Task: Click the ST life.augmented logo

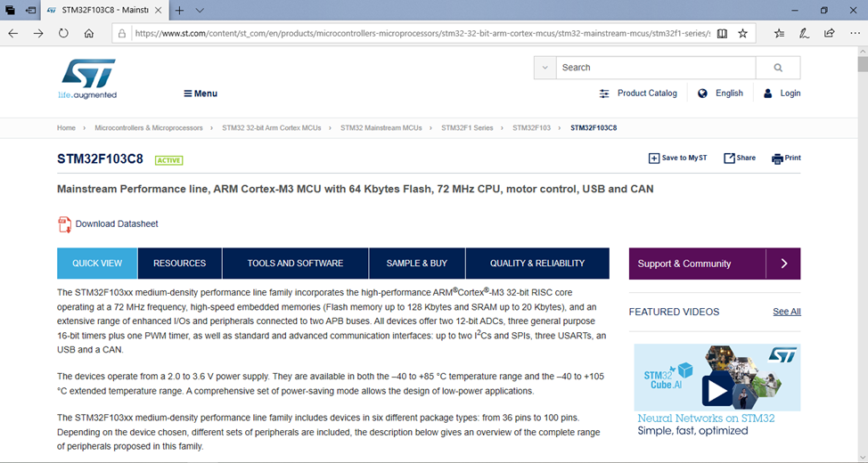Action: pyautogui.click(x=87, y=78)
